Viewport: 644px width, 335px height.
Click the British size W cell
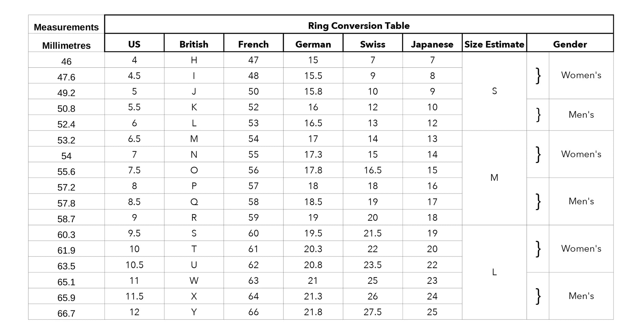click(194, 281)
